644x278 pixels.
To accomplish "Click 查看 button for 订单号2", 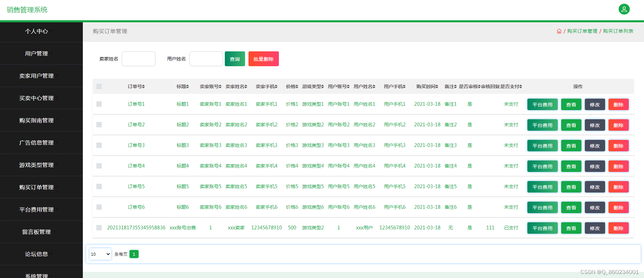I will click(571, 125).
